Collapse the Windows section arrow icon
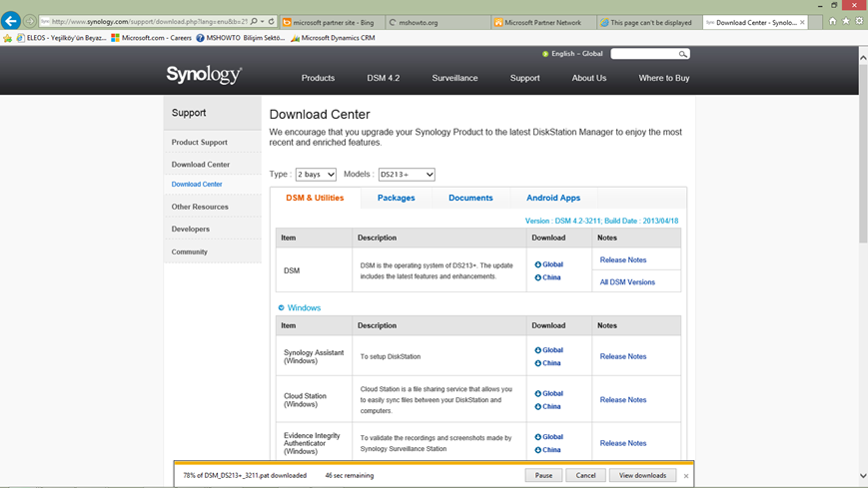The image size is (868, 488). pos(282,307)
